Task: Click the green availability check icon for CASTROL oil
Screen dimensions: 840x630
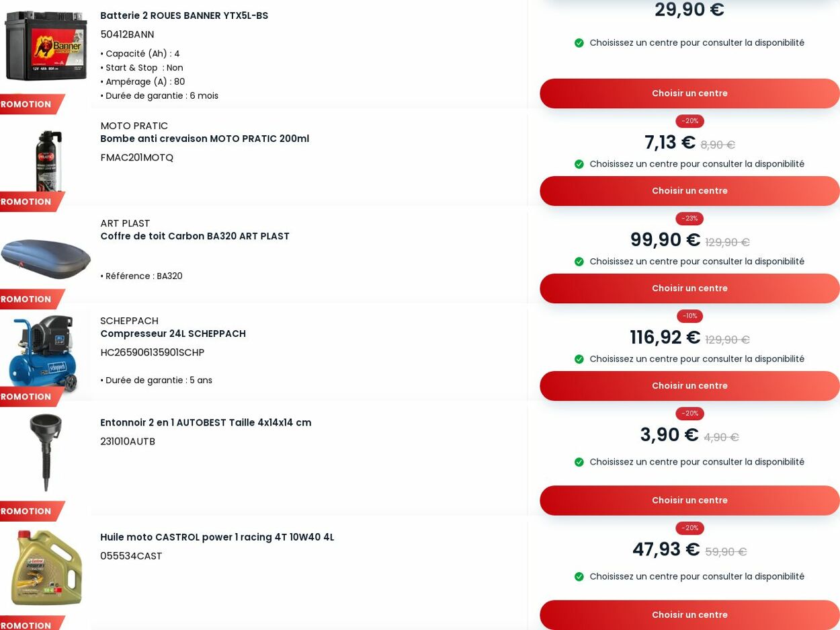Action: [579, 576]
